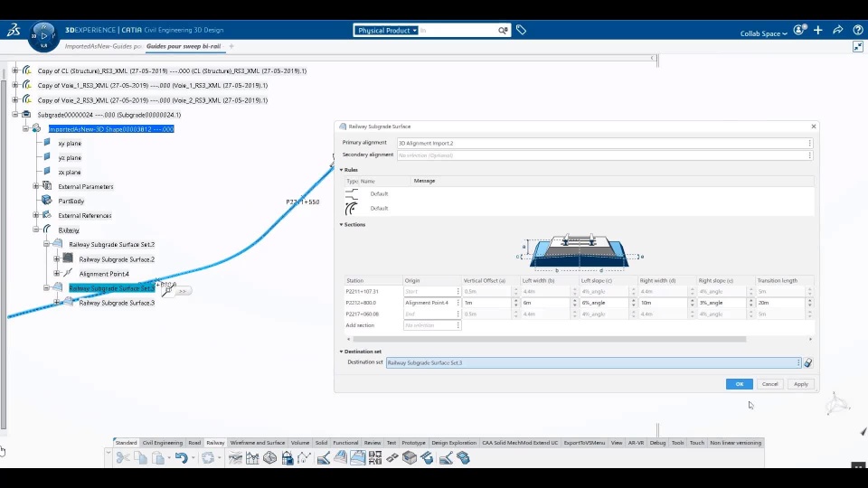Click the Dassault Systèmes 3DS logo
The image size is (868, 488).
tap(14, 30)
